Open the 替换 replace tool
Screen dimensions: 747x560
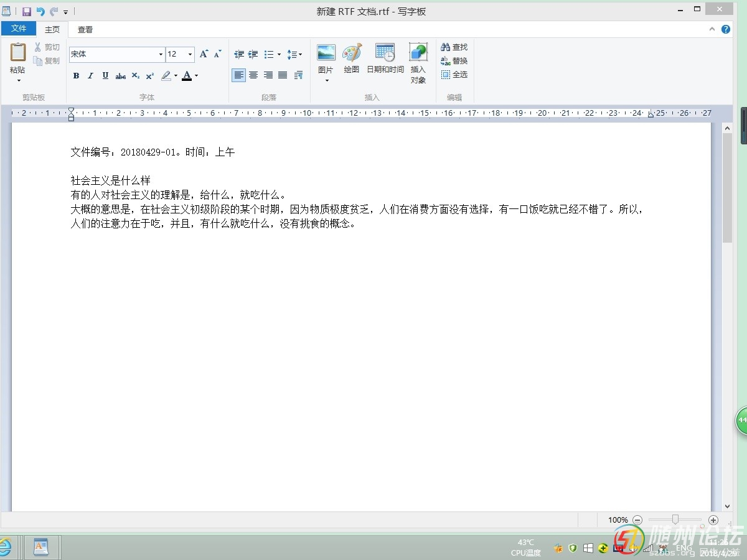click(454, 61)
